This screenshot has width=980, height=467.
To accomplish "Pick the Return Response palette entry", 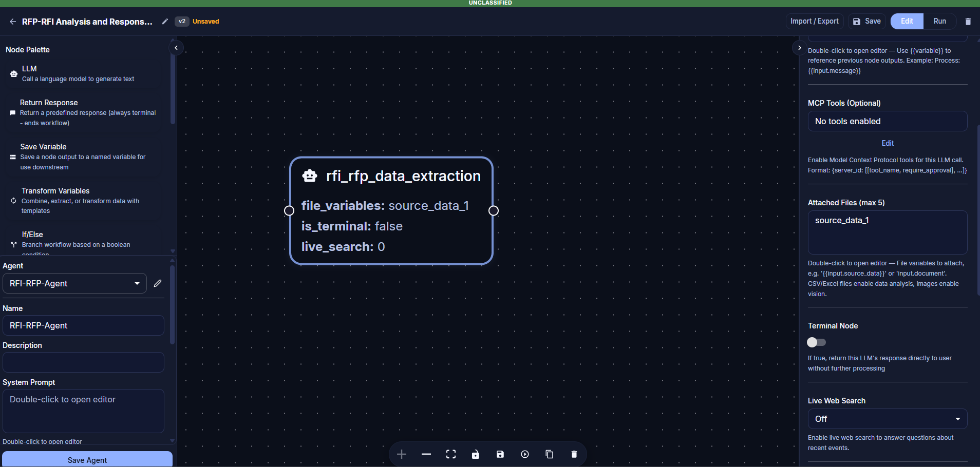I will click(x=49, y=103).
